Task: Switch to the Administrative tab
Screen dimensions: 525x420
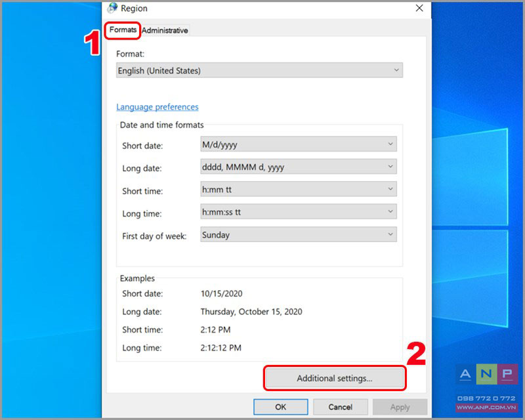Action: coord(165,30)
